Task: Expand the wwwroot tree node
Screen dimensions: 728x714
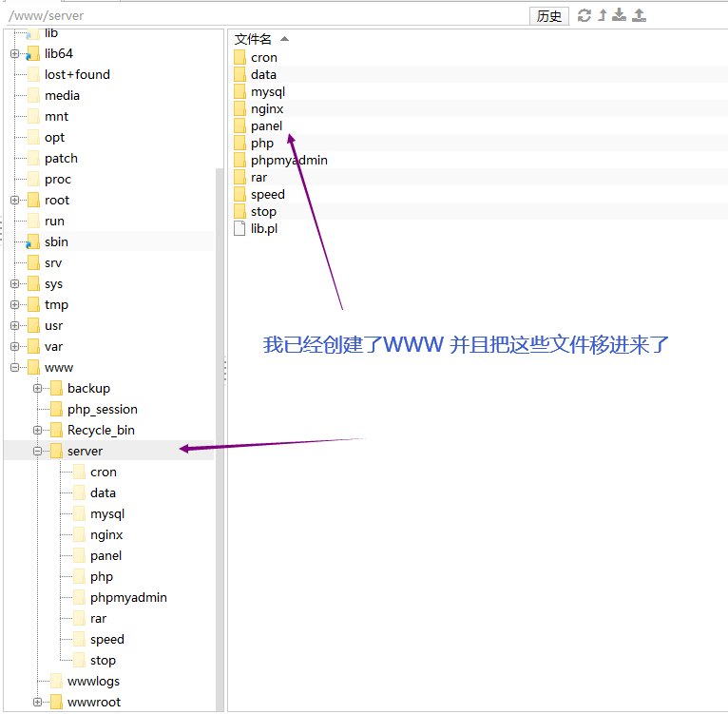Action: tap(38, 703)
